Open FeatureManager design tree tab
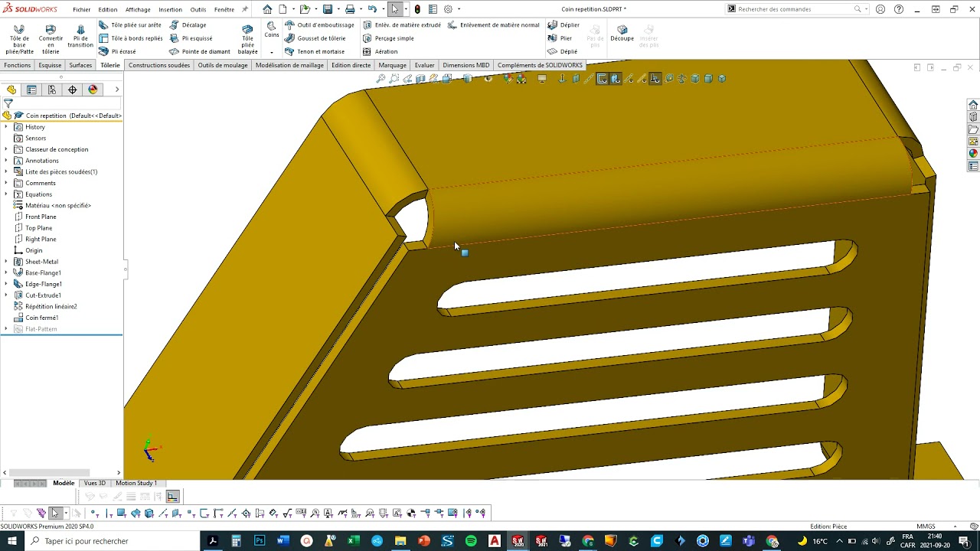 coord(11,90)
